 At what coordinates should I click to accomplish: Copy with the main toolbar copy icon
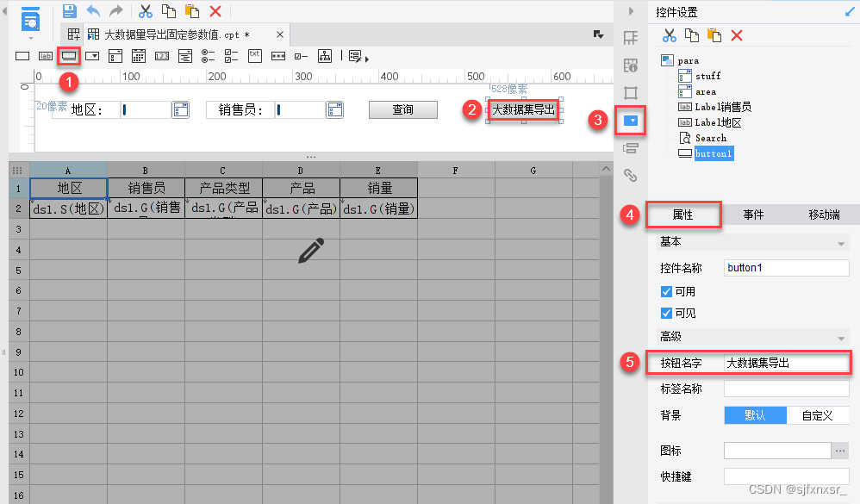click(168, 10)
